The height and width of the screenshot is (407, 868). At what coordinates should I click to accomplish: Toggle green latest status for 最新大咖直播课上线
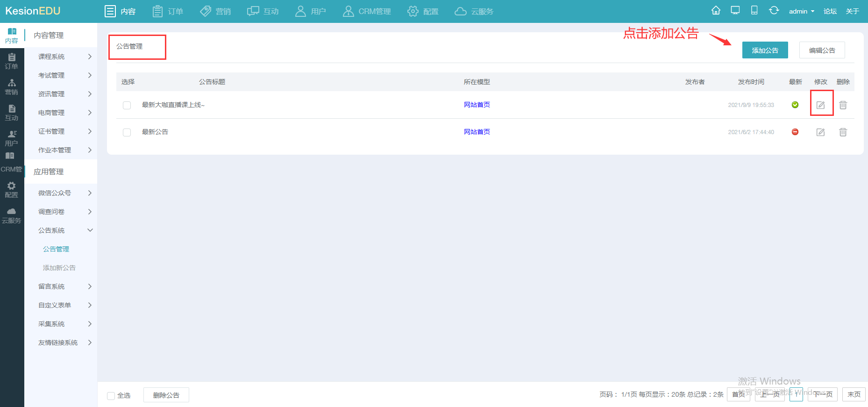pos(795,105)
